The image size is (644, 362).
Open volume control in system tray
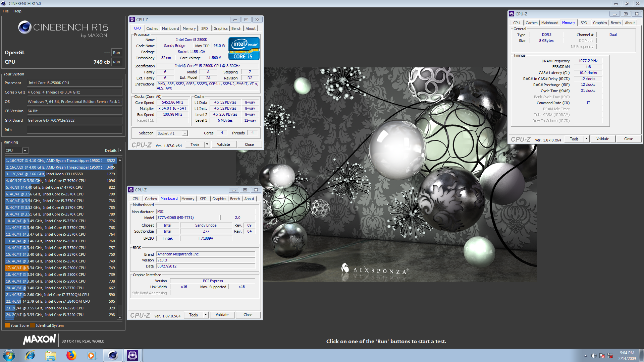594,356
